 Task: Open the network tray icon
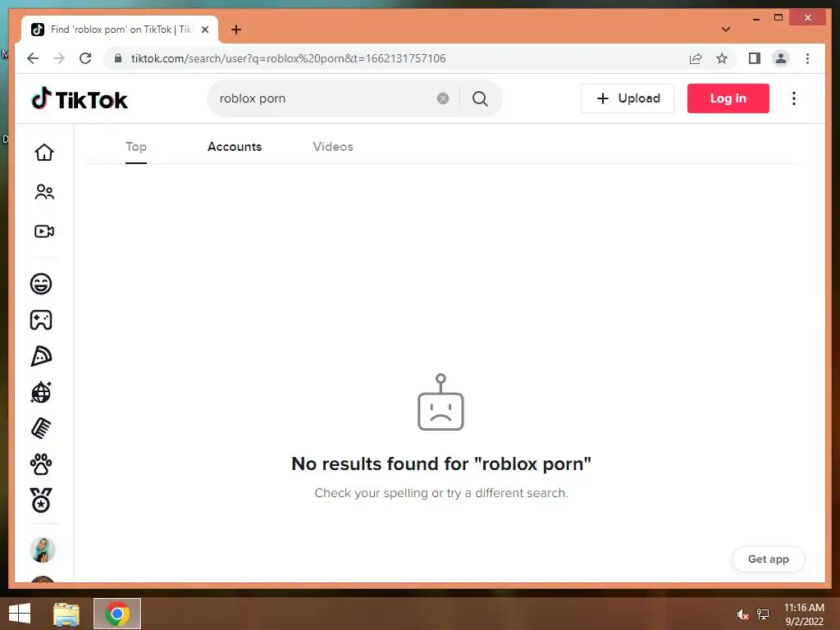point(763,614)
